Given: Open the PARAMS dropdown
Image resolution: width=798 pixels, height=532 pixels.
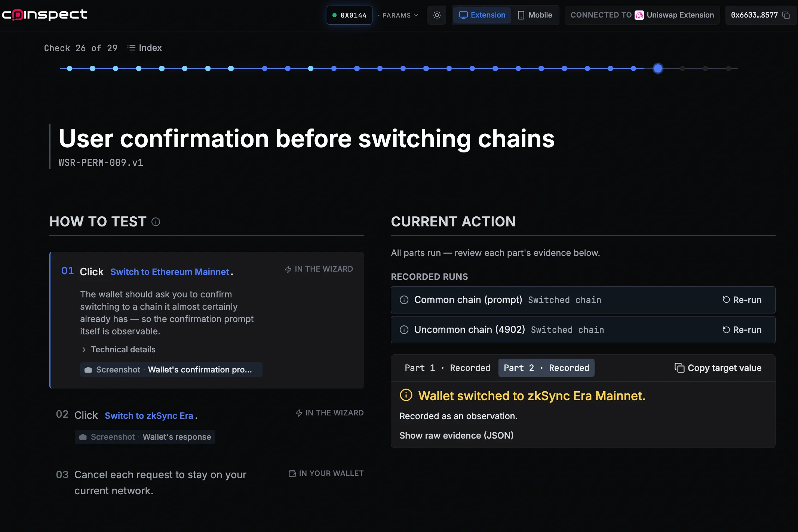Looking at the screenshot, I should coord(398,15).
